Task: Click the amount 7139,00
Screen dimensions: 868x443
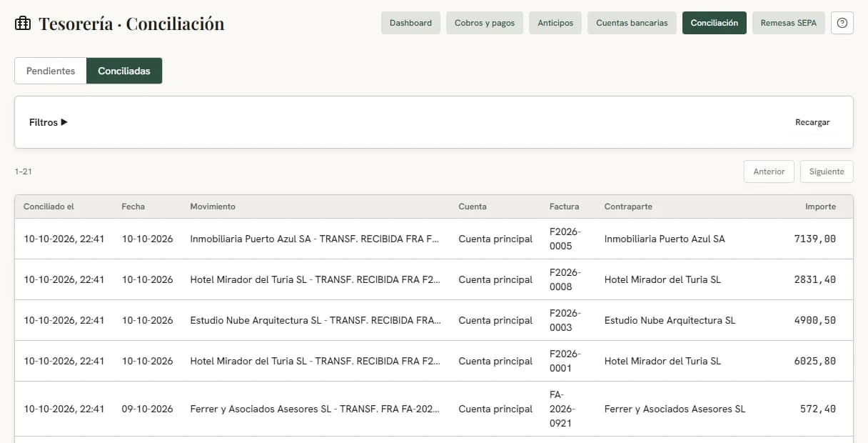Action: coord(814,239)
